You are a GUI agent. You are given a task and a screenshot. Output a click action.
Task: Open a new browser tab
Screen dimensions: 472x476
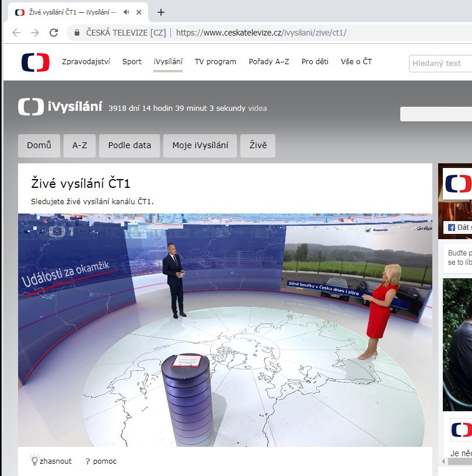tap(161, 12)
